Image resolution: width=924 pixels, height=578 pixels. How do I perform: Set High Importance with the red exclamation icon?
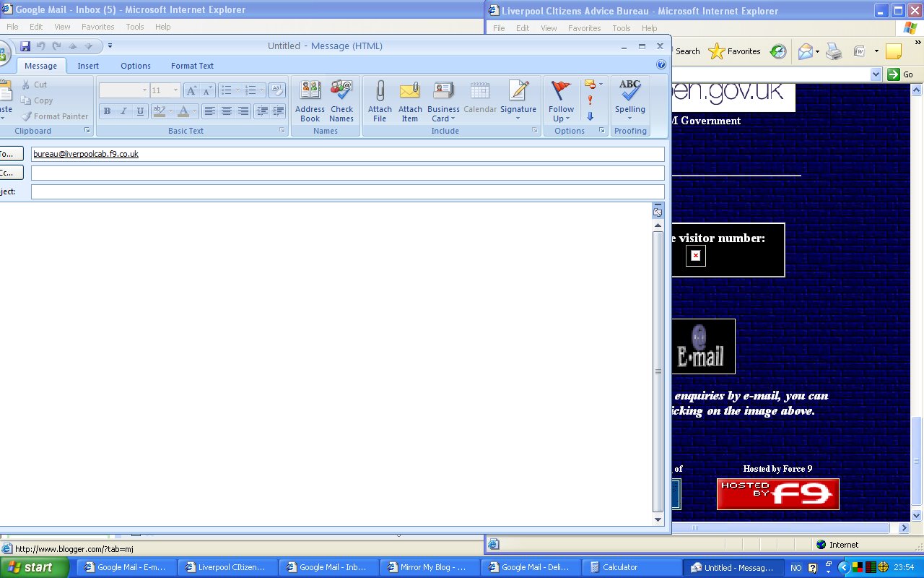coord(590,100)
